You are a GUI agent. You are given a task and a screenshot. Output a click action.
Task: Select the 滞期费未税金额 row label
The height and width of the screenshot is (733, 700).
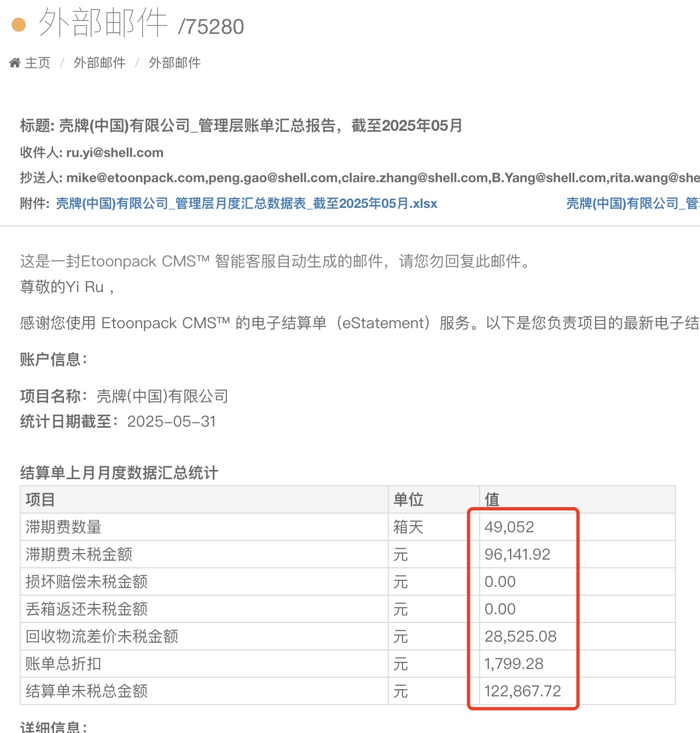point(79,555)
